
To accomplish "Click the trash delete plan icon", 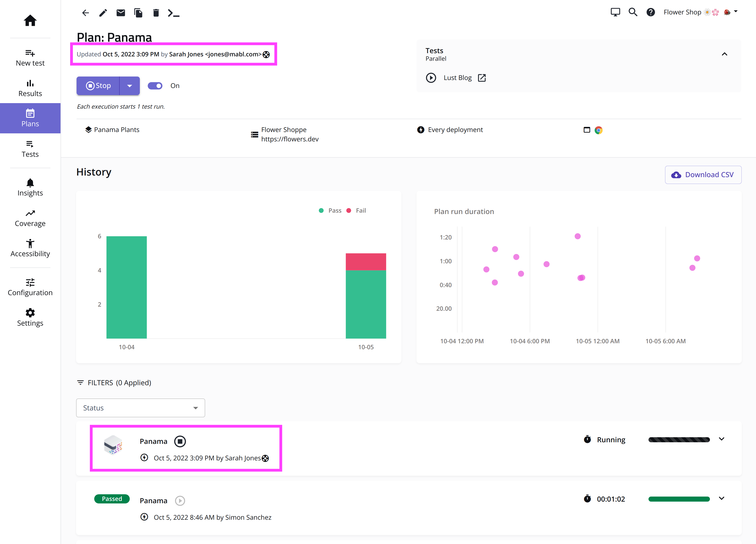I will [156, 13].
